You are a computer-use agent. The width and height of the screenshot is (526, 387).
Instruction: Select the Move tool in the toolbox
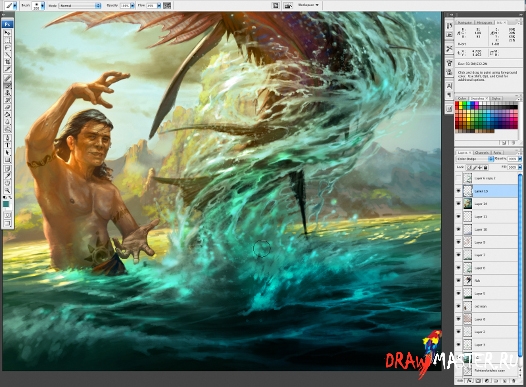(x=7, y=33)
